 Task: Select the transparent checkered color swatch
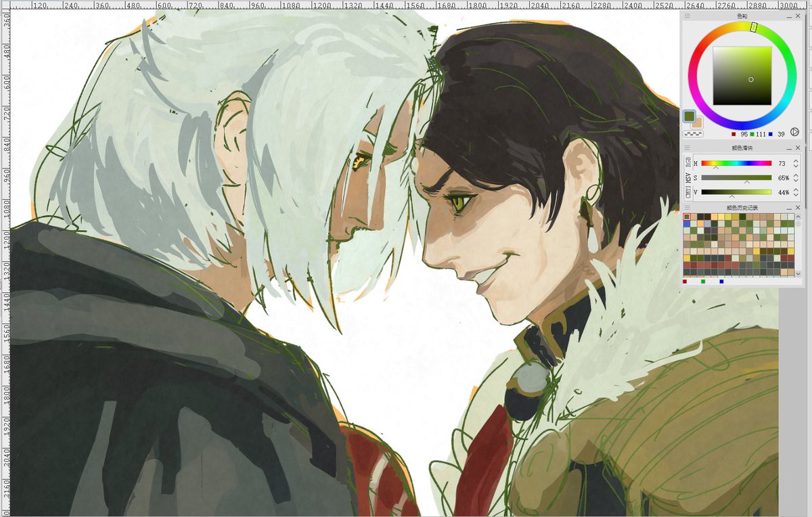(x=693, y=135)
